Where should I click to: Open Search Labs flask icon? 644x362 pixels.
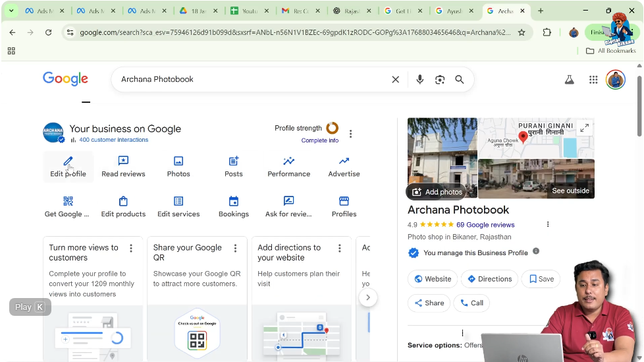pyautogui.click(x=569, y=80)
